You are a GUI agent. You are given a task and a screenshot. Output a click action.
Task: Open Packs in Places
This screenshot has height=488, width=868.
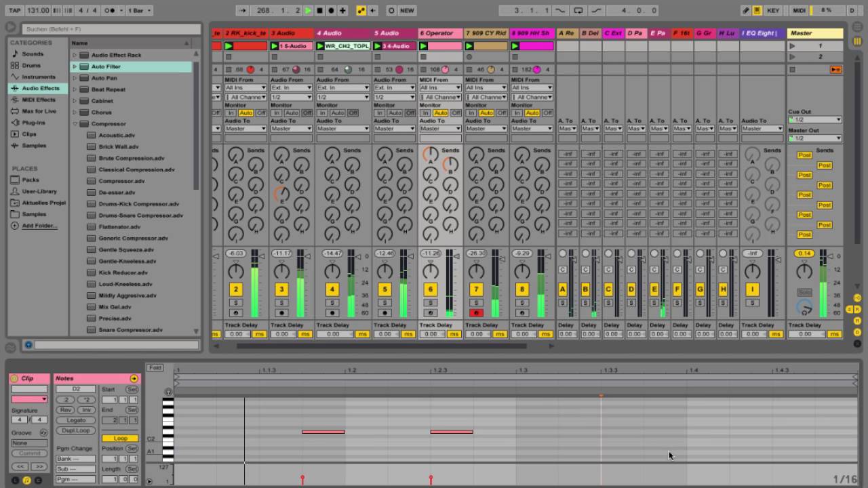(x=31, y=180)
